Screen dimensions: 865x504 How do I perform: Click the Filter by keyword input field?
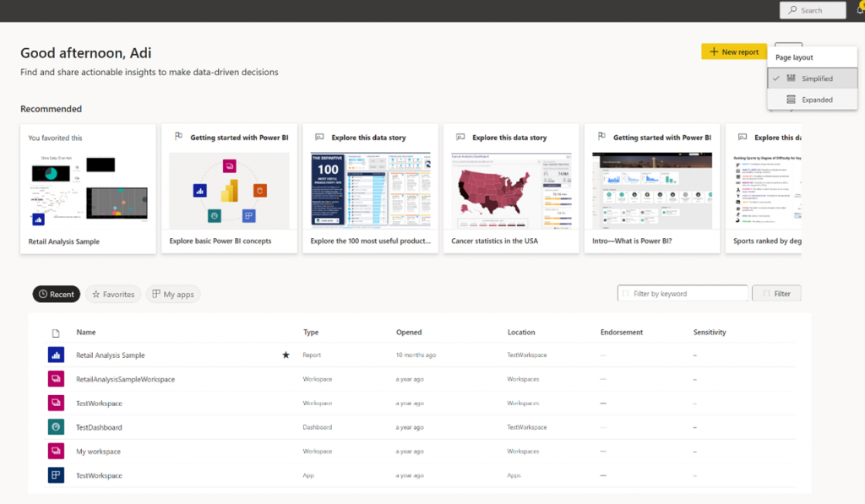pos(683,294)
